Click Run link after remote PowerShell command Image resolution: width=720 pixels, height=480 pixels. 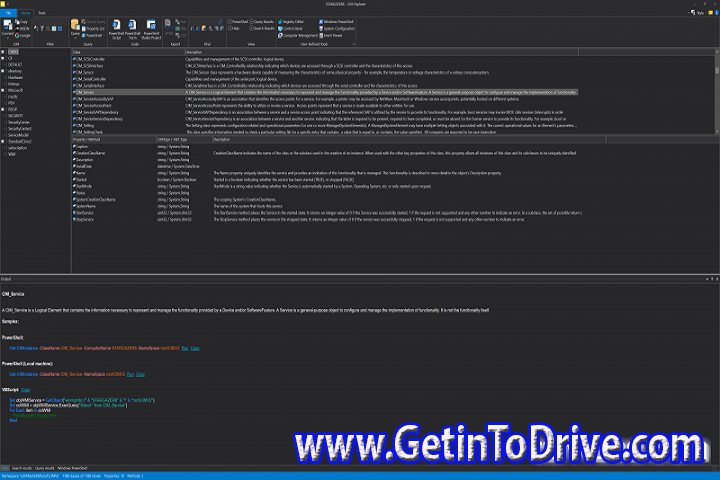click(185, 348)
